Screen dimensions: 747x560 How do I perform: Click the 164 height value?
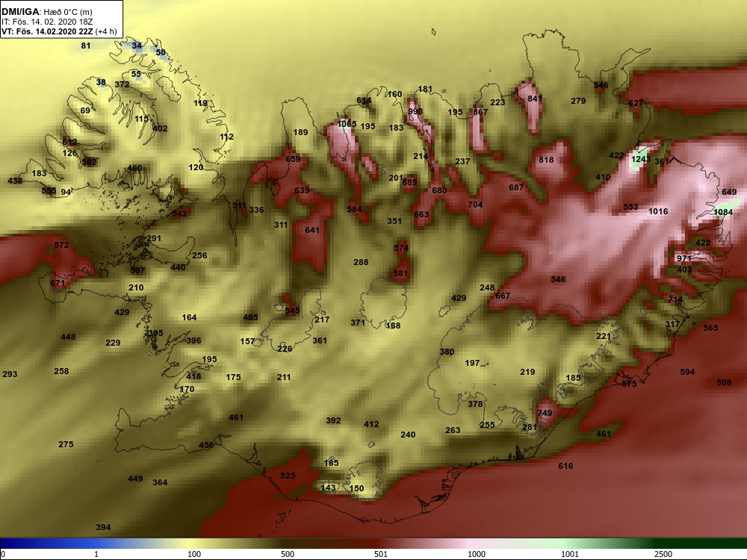click(x=189, y=317)
